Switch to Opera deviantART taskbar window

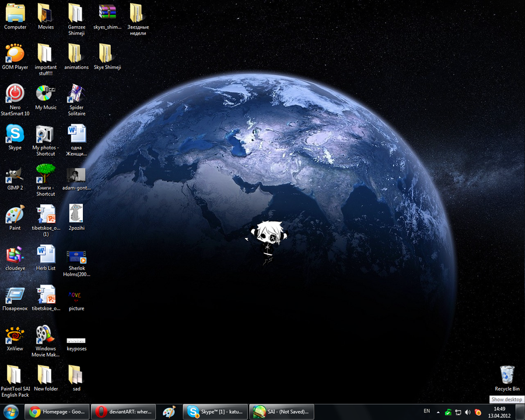124,412
